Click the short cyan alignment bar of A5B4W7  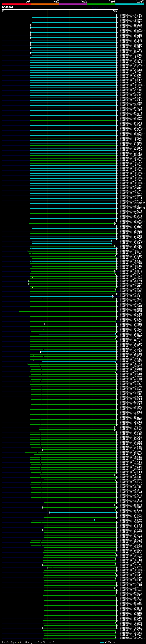point(63,520)
